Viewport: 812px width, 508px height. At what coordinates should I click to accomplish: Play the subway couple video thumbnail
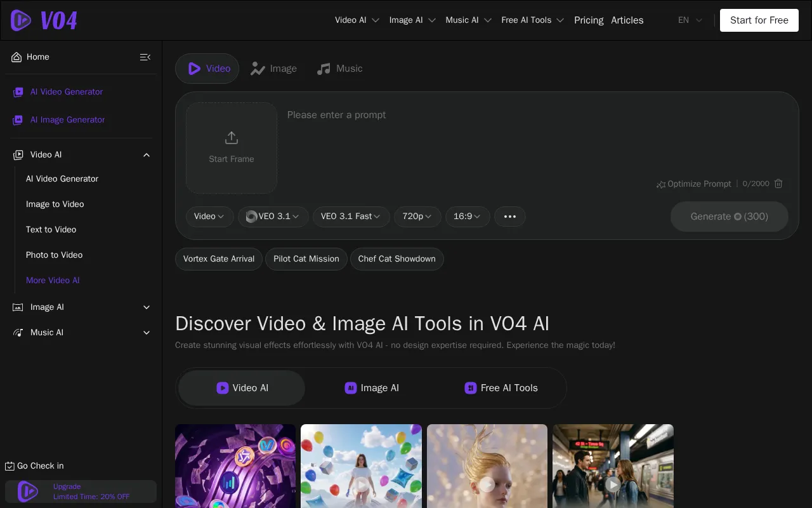(613, 485)
